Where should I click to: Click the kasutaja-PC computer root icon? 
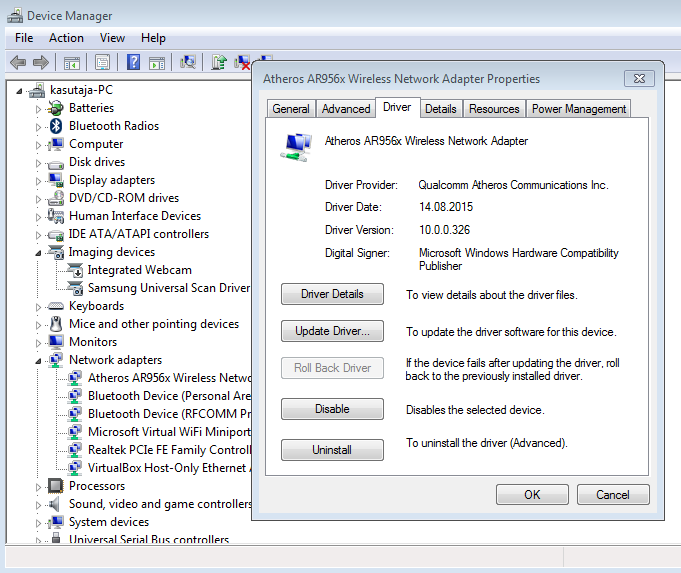pos(37,90)
